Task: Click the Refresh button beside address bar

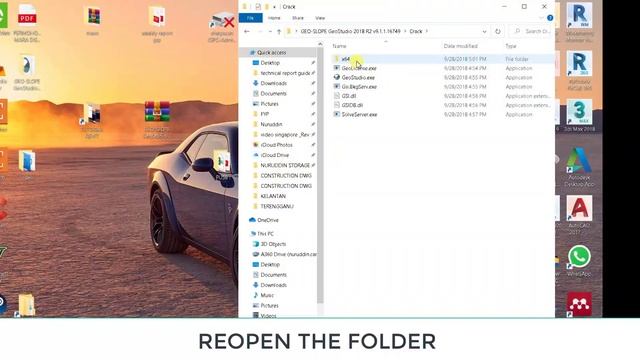Action: click(498, 31)
